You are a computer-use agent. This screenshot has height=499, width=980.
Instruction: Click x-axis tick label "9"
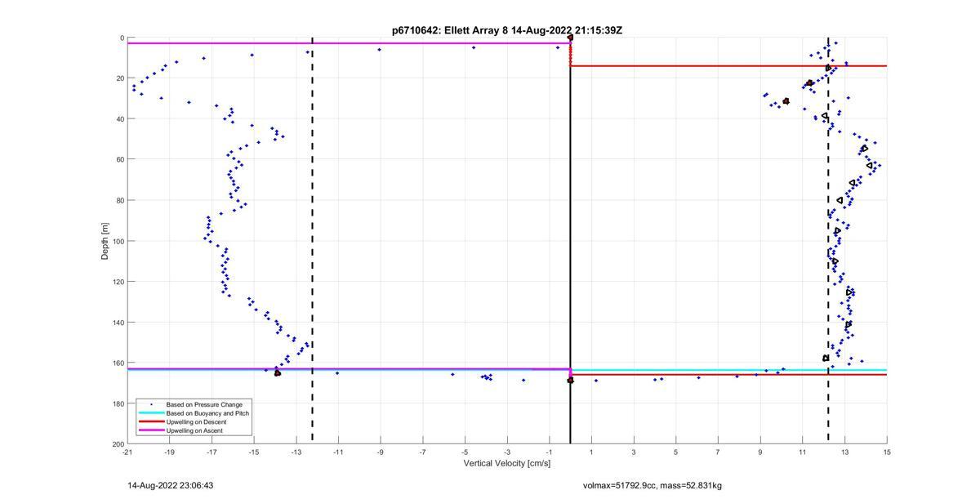pos(760,452)
